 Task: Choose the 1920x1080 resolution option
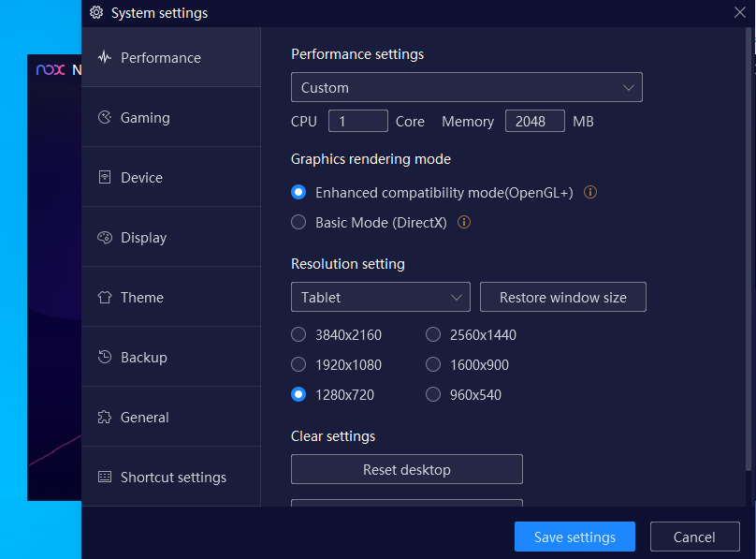pos(298,364)
